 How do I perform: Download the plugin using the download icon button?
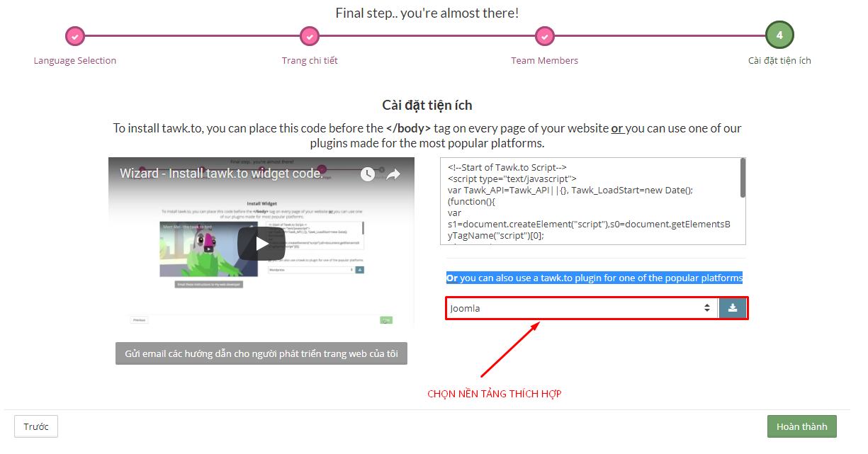pos(733,308)
